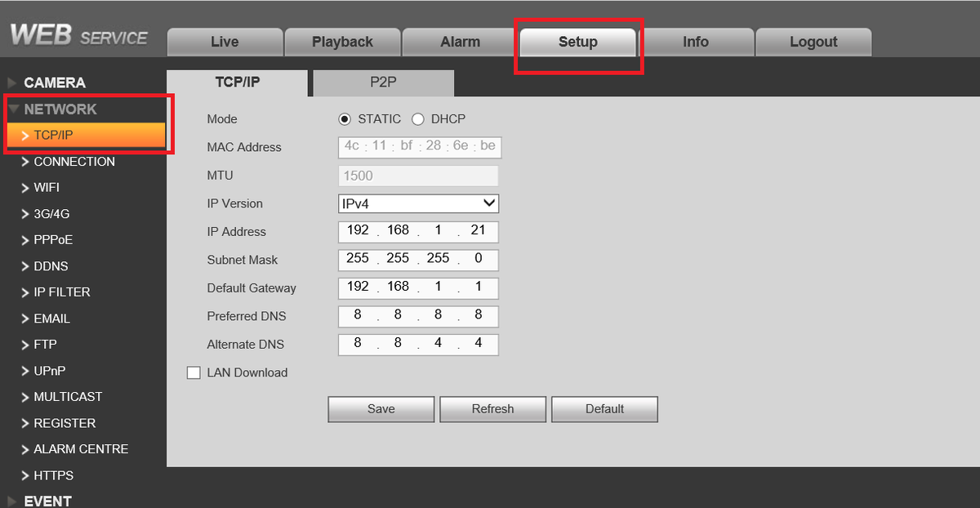The width and height of the screenshot is (980, 508).
Task: Open the WIFI configuration page
Action: pos(47,187)
